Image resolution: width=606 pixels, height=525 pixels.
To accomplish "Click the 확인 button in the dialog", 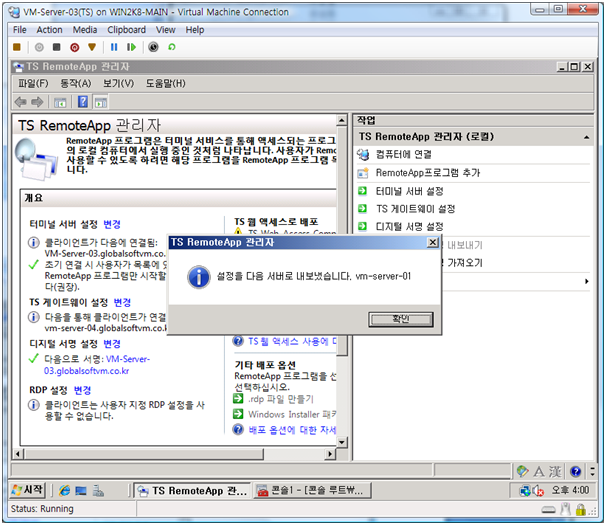I will (401, 319).
